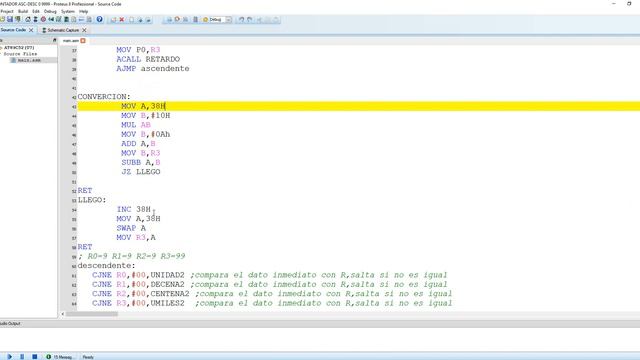Open the Project Notes toolbar icon

89,19
